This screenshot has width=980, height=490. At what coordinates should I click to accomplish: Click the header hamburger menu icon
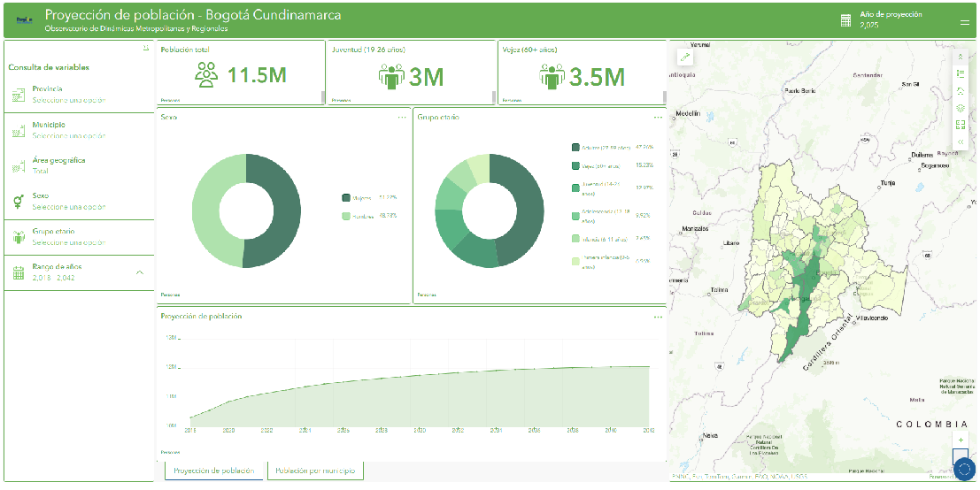click(964, 20)
